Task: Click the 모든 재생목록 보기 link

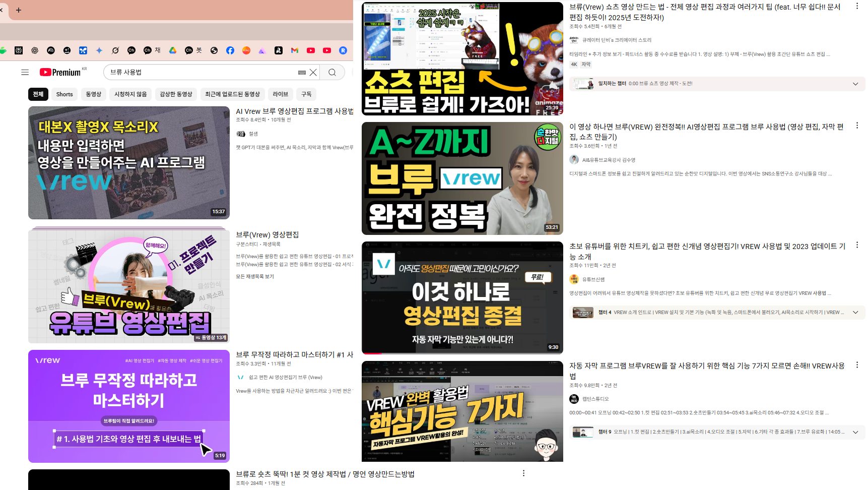Action: coord(255,276)
